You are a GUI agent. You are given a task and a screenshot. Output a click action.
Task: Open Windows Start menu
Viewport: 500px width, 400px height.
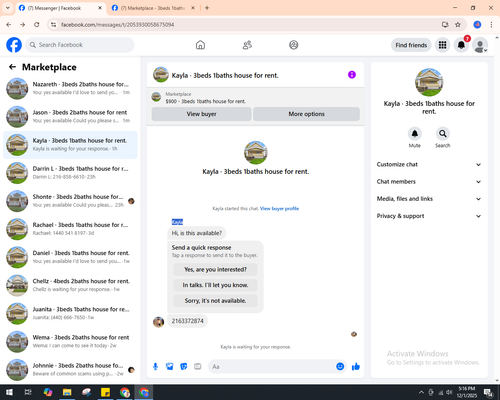tap(9, 392)
